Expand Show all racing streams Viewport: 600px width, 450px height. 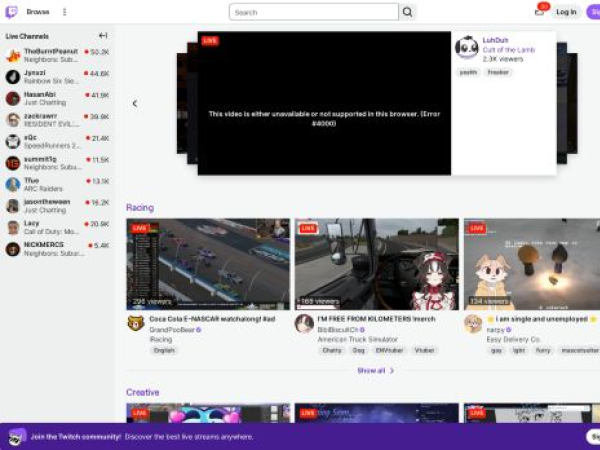375,370
